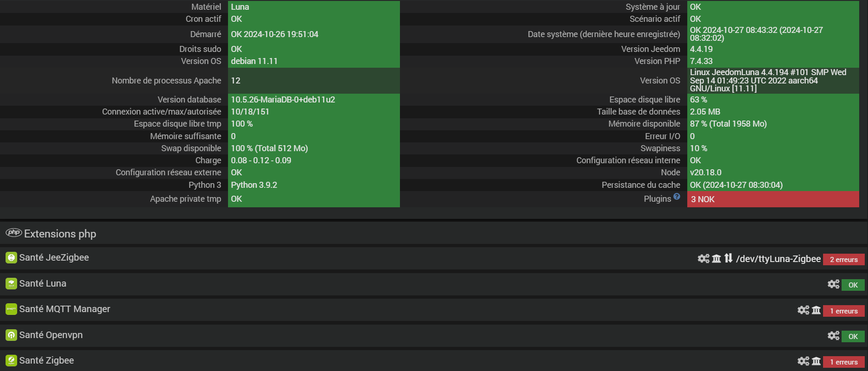
Task: Click the up-down arrows icon in JeeZigbee row
Action: pyautogui.click(x=729, y=258)
